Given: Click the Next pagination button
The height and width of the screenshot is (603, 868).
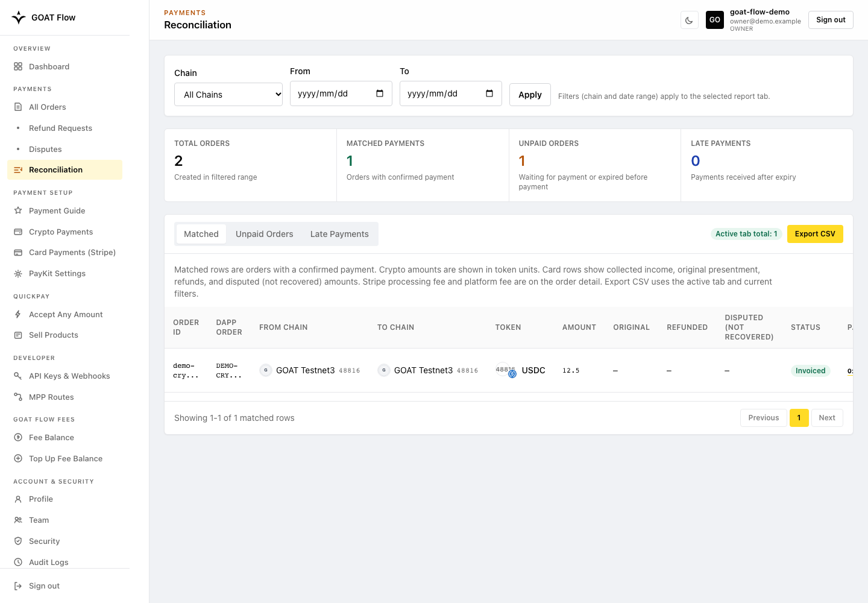Looking at the screenshot, I should (827, 418).
